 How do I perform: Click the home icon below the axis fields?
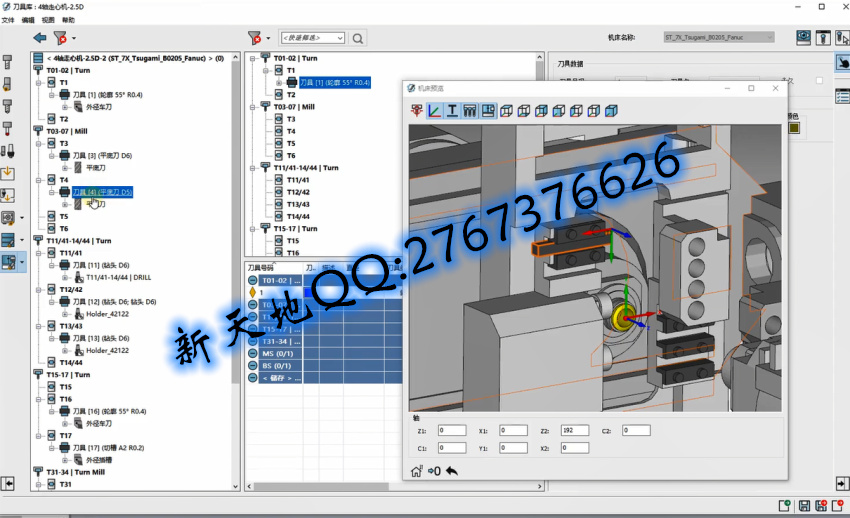(416, 471)
